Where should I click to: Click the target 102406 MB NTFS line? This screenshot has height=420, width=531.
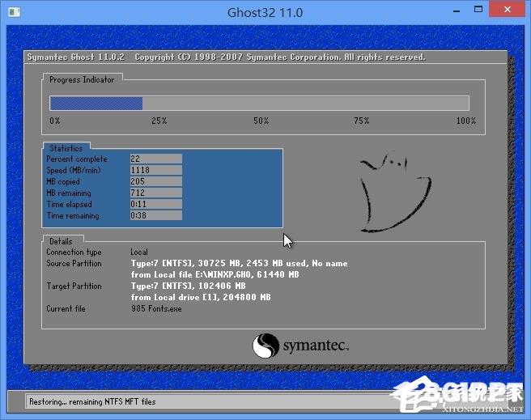click(x=188, y=286)
